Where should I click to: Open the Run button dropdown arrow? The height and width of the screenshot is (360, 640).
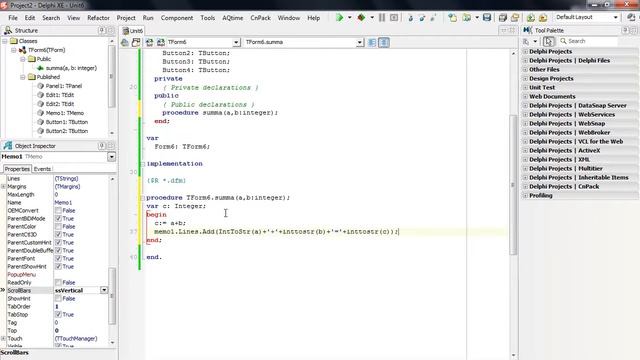(349, 18)
